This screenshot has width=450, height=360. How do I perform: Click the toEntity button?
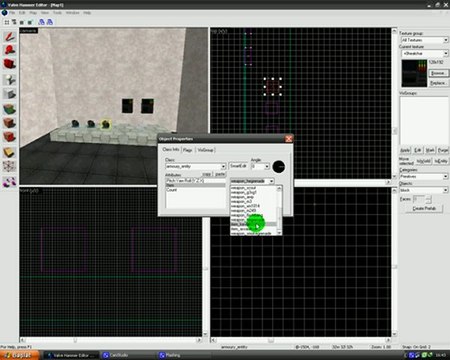441,161
